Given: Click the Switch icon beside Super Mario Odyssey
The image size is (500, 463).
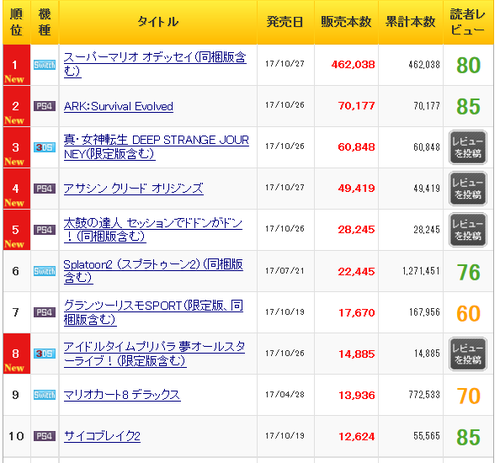Looking at the screenshot, I should pyautogui.click(x=45, y=65).
